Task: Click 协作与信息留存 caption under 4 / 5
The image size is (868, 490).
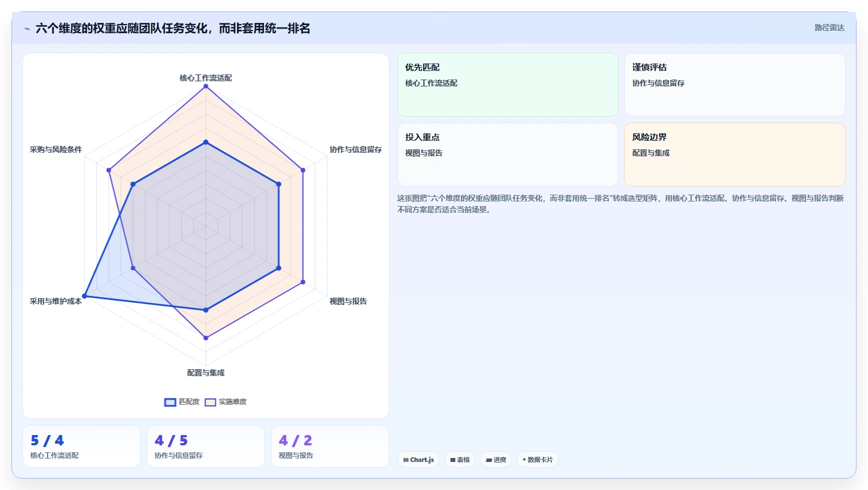Action: pyautogui.click(x=179, y=456)
